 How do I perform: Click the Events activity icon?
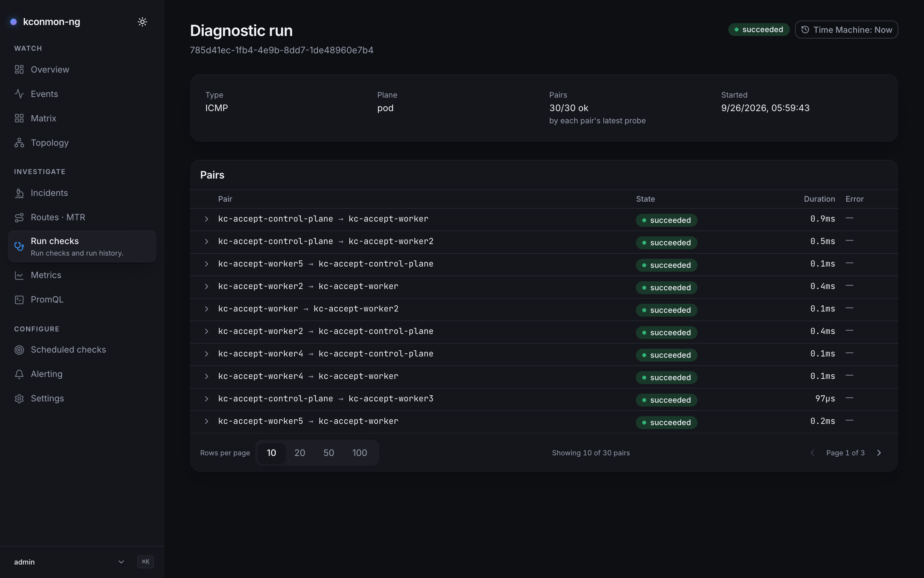coord(19,94)
